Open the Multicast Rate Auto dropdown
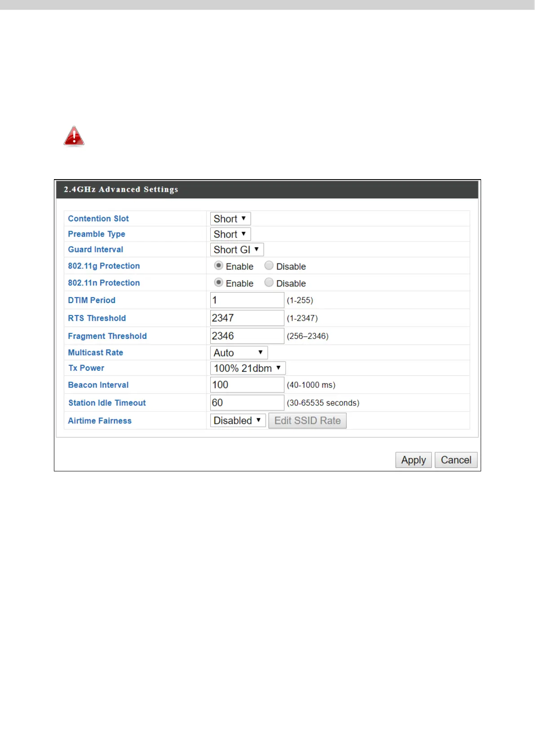 pos(239,352)
